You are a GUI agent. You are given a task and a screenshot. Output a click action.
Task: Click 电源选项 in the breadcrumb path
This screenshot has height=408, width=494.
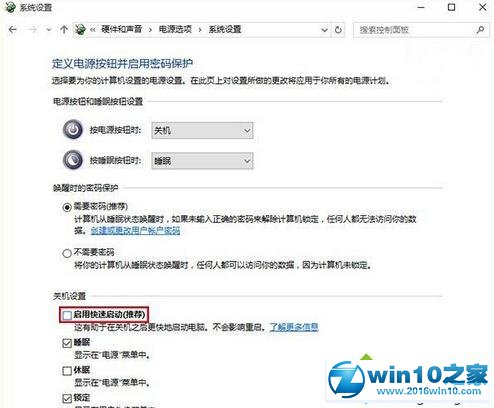(x=175, y=29)
